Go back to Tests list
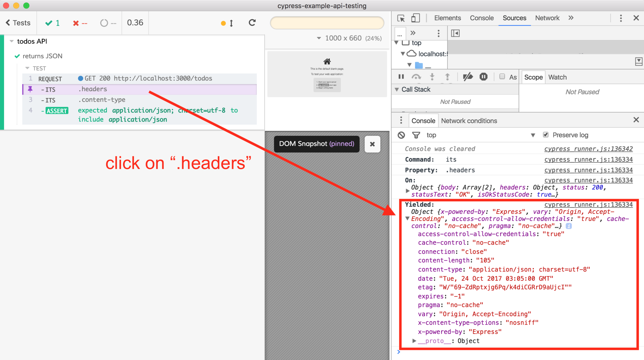644x360 pixels. tap(18, 23)
